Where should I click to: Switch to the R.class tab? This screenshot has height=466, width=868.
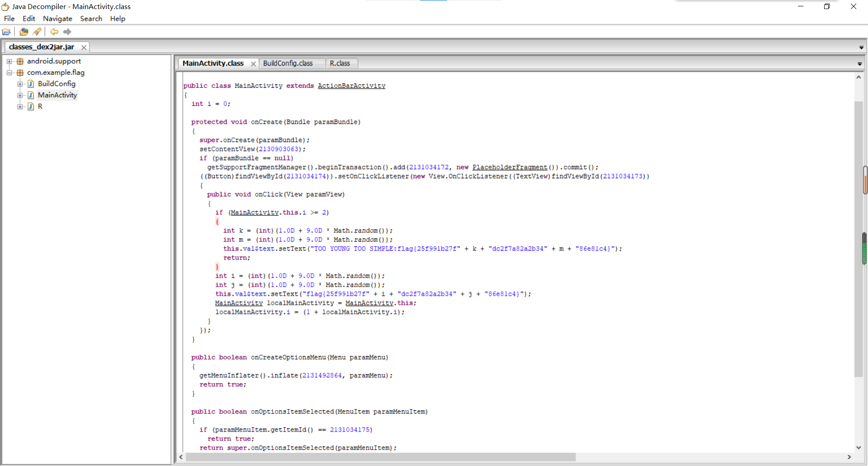(340, 63)
